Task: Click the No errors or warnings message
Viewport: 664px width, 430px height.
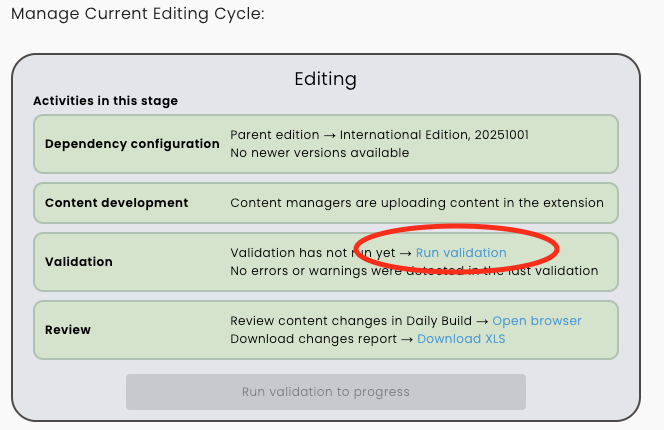Action: click(414, 271)
